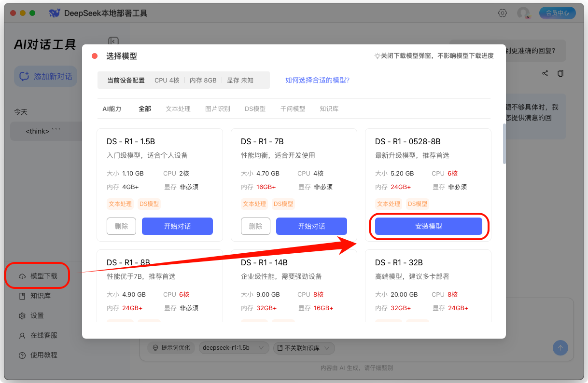This screenshot has height=383, width=588.
Task: Click the card title "DS - R1 - 0528-8B"
Action: coord(408,141)
